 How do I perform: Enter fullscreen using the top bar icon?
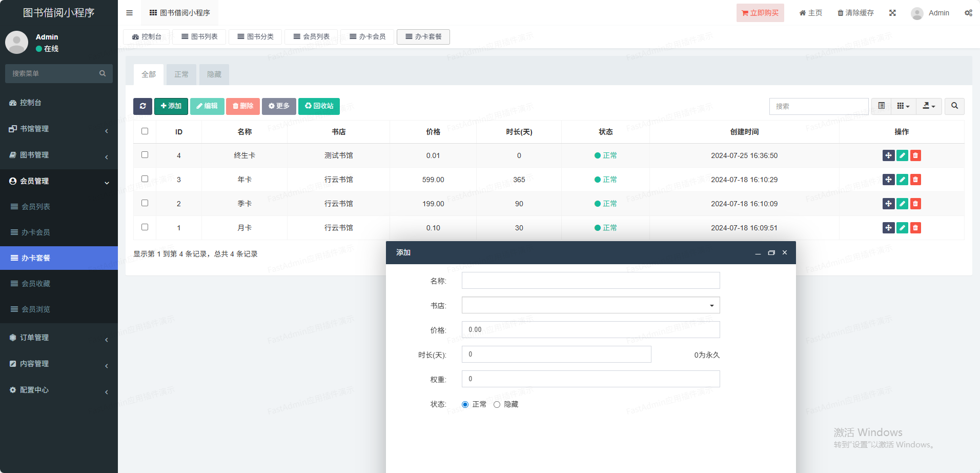pos(892,13)
